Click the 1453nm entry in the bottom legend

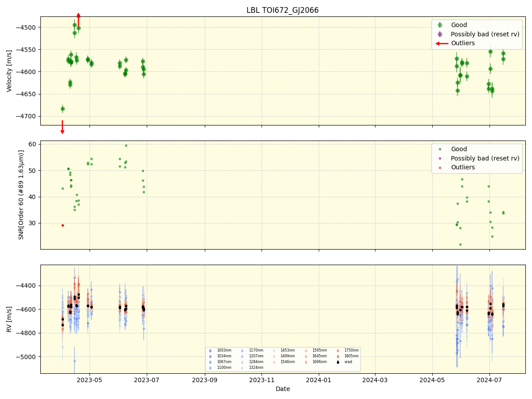tap(287, 351)
